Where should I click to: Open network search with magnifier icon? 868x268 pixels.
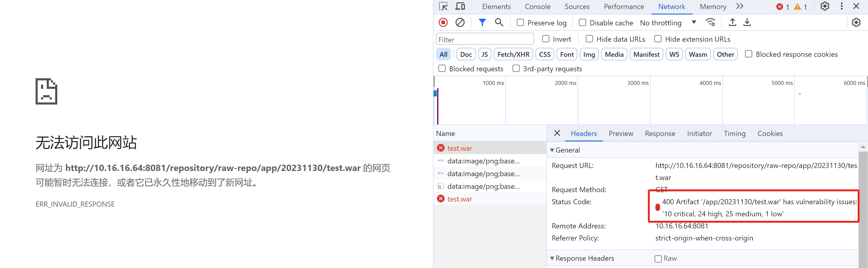tap(499, 23)
